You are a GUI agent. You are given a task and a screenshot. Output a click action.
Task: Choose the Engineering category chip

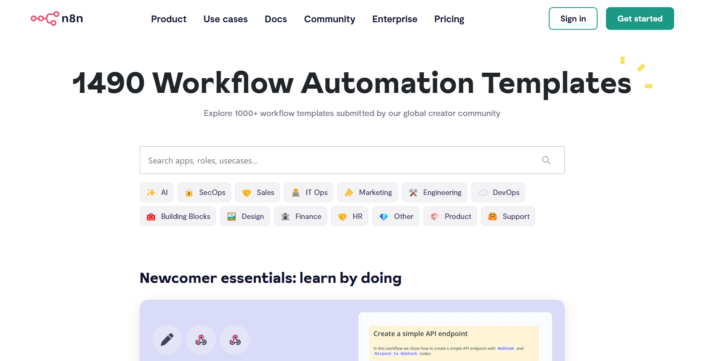coord(434,192)
